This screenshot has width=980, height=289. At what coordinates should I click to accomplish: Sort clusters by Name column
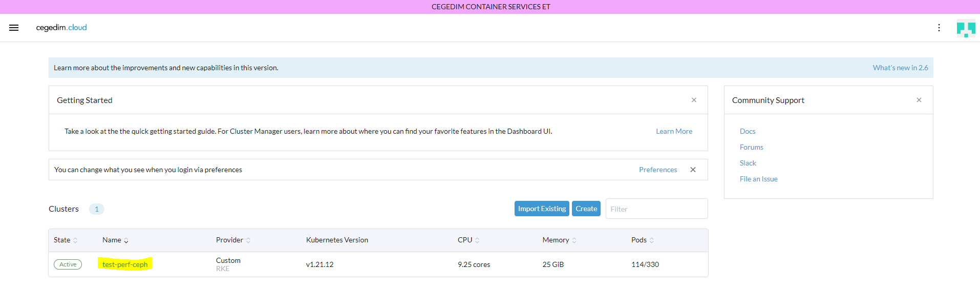(x=115, y=240)
